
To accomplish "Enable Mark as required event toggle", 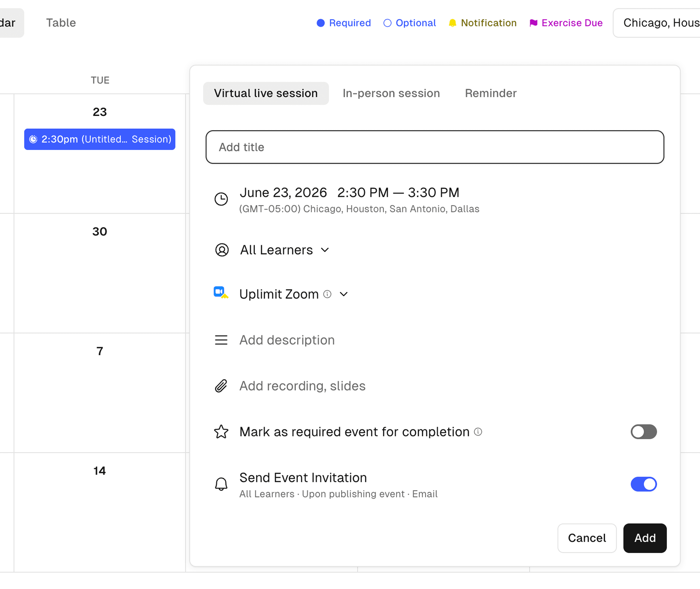I will (x=644, y=432).
